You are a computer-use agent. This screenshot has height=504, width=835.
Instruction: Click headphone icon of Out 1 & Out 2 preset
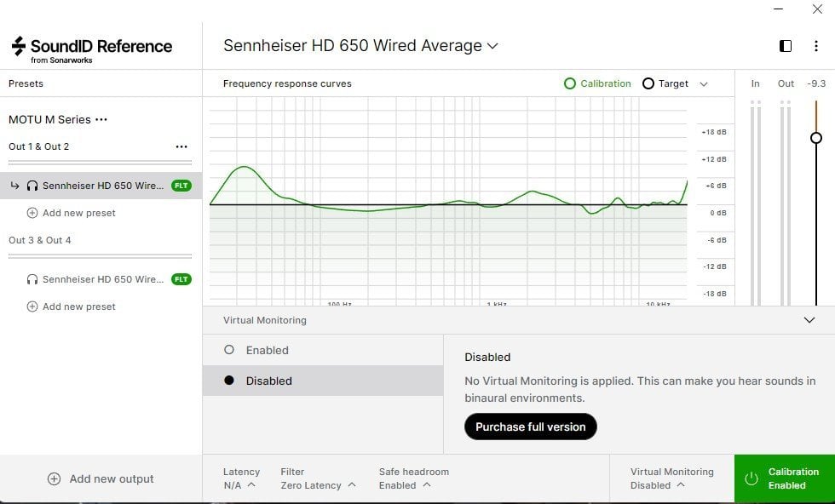click(x=32, y=186)
